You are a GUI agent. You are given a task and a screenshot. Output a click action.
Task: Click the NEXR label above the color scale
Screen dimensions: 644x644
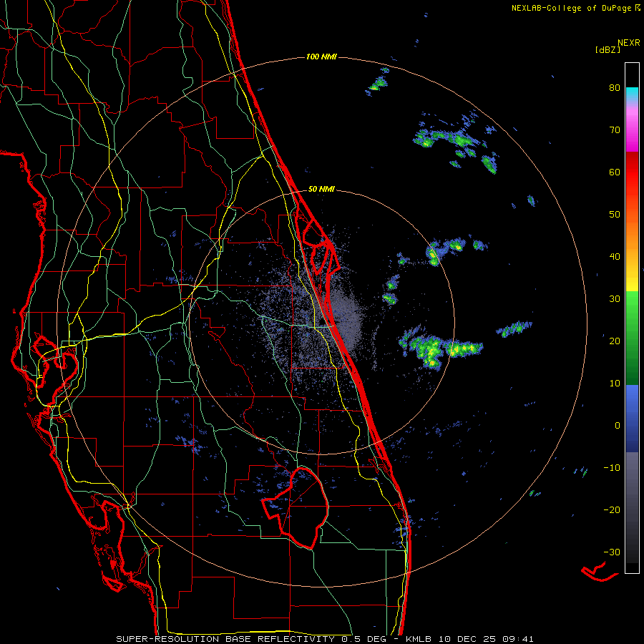629,43
